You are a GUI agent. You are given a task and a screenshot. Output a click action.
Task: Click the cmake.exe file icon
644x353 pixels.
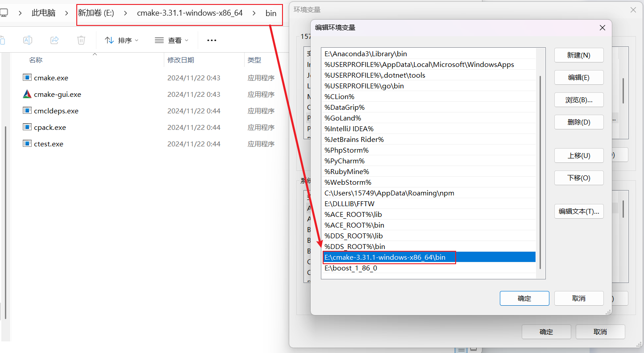pos(27,78)
